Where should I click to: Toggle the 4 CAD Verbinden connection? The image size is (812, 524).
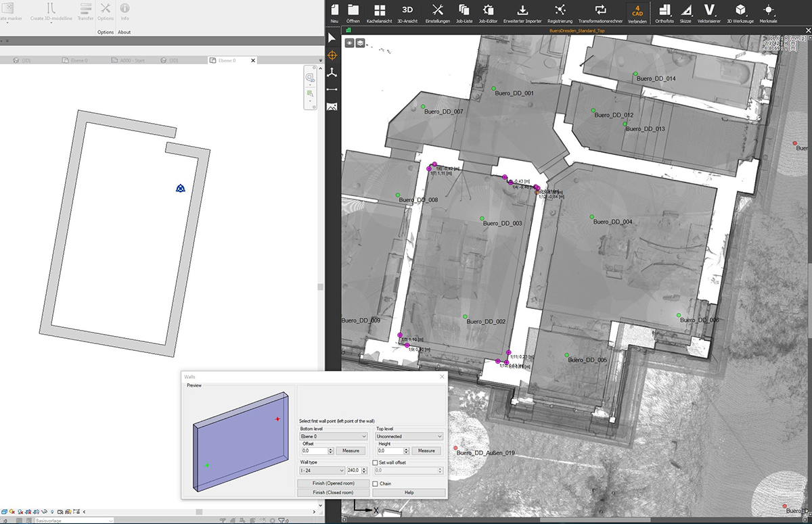[x=637, y=11]
